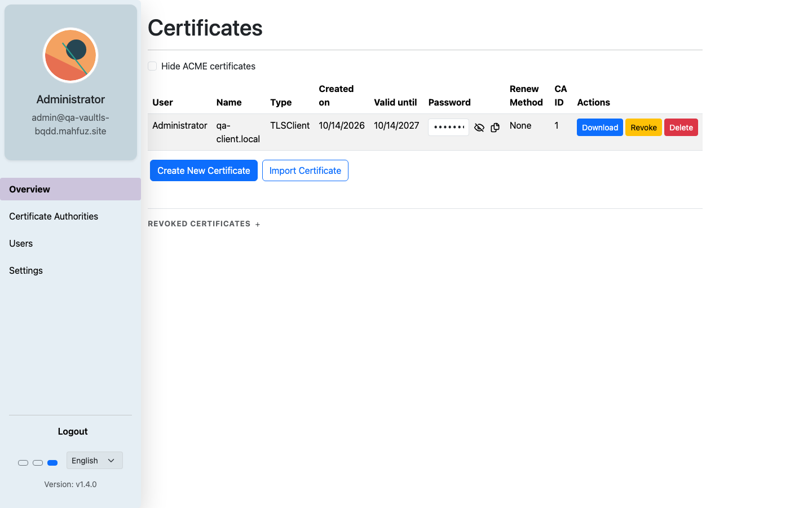
Task: Click the Version v1.4.0 label
Action: (70, 484)
